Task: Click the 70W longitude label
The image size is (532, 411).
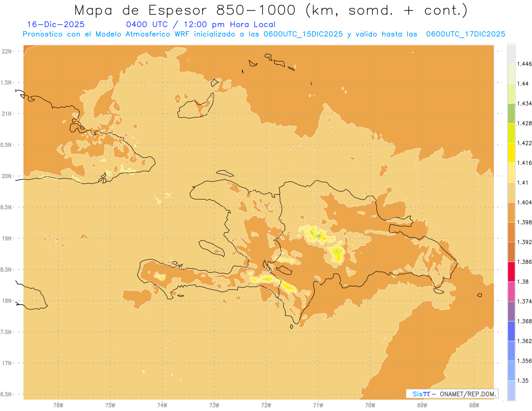Action: click(x=370, y=405)
